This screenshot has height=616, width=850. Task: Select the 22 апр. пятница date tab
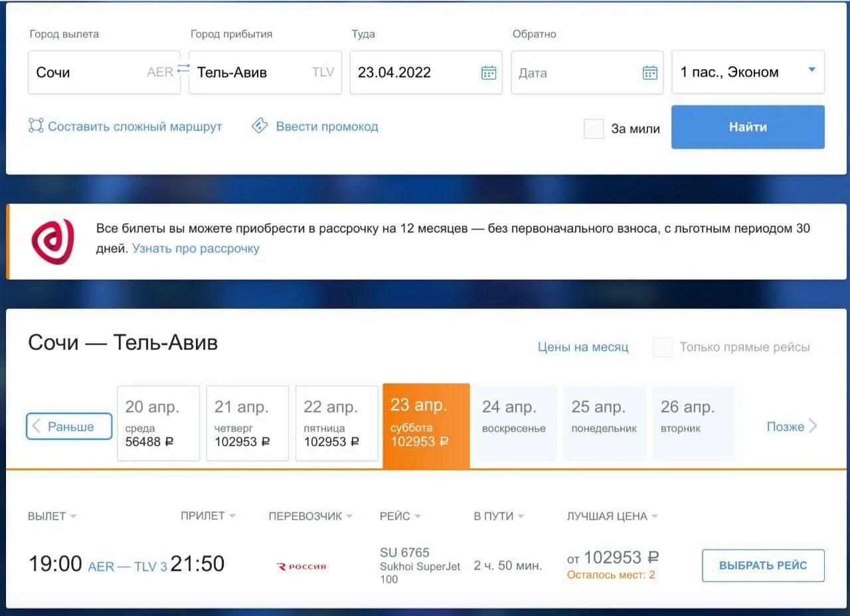pos(337,423)
